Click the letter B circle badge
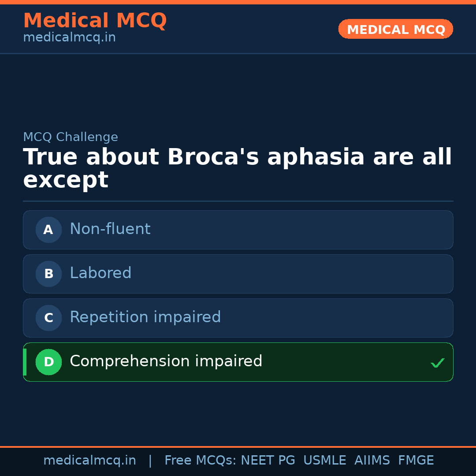The image size is (476, 476). tap(48, 274)
